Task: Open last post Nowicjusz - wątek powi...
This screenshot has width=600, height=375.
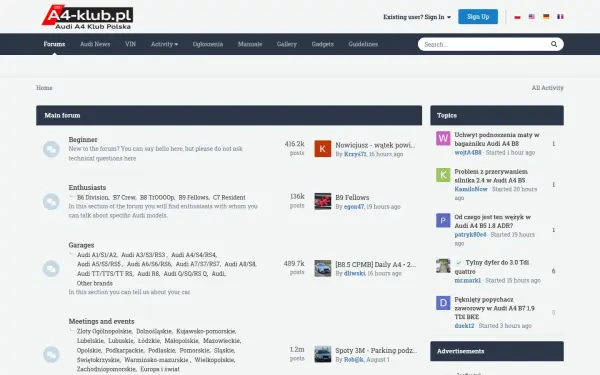Action: coord(375,145)
